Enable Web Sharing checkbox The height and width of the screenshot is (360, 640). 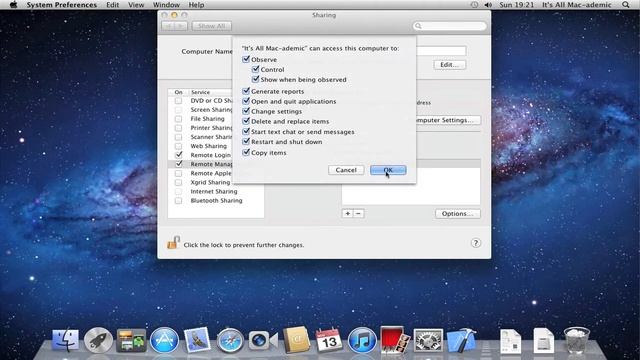pyautogui.click(x=178, y=146)
